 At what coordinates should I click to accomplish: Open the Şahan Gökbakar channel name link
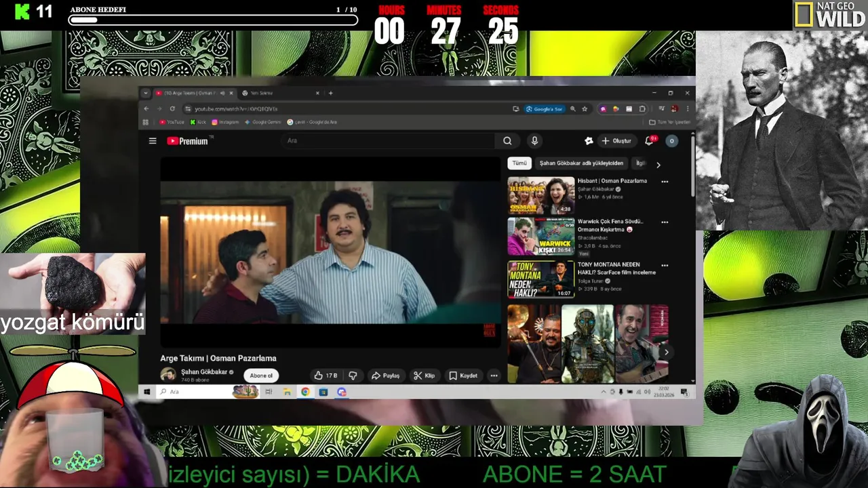(203, 372)
